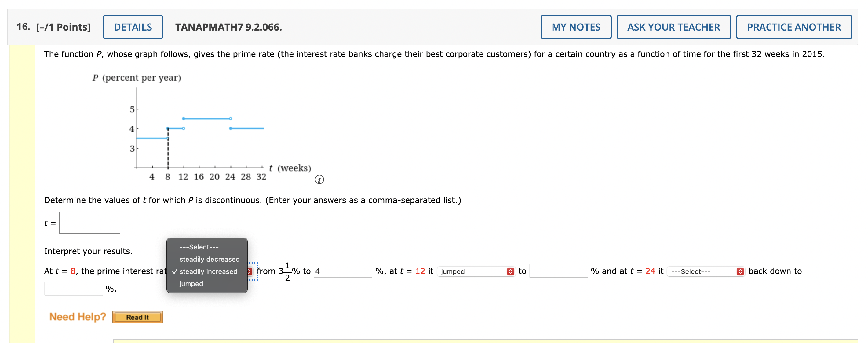Choose 'jumped' from the open select menu
This screenshot has height=343, width=868.
(x=191, y=284)
